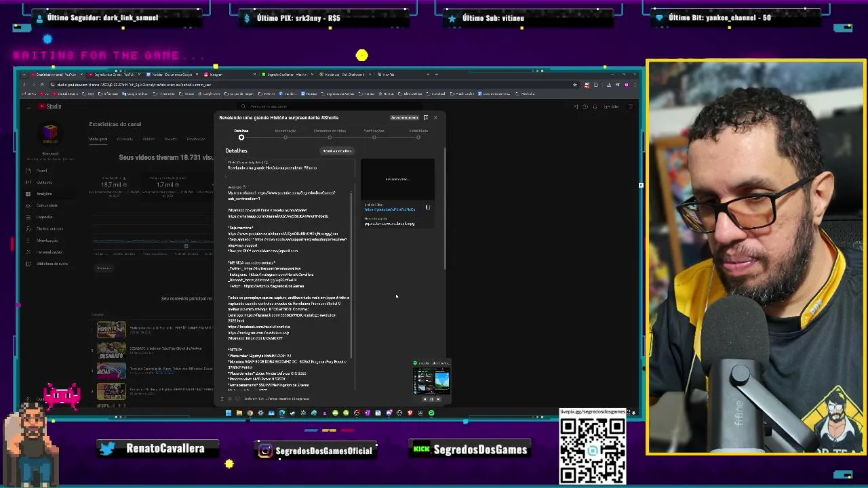Open the DESAFIO video thumbnail in top content
Image resolution: width=868 pixels, height=488 pixels.
111,351
